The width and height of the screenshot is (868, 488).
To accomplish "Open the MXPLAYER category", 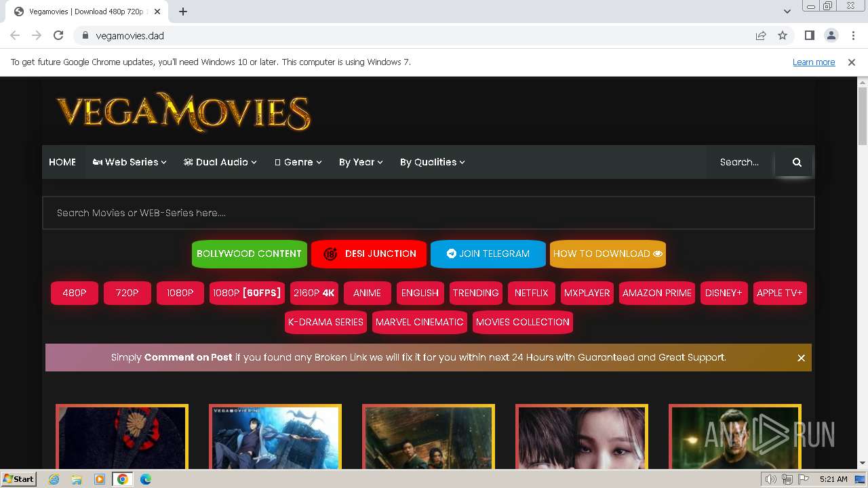I will (587, 293).
